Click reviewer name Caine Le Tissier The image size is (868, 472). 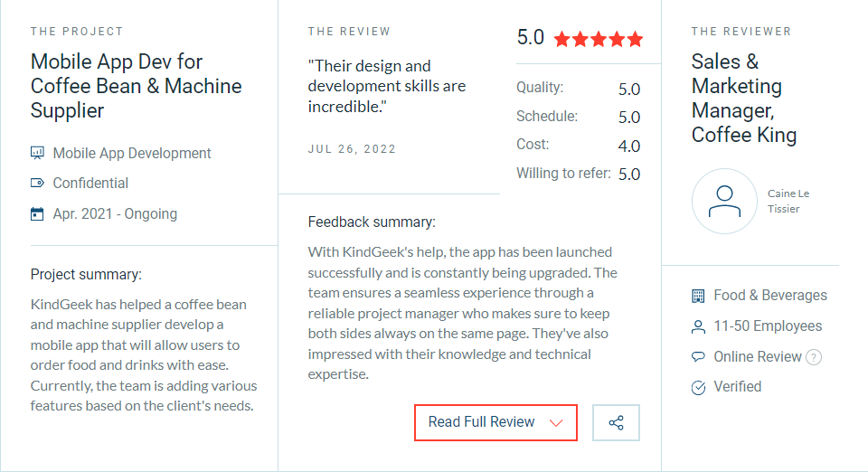click(788, 201)
